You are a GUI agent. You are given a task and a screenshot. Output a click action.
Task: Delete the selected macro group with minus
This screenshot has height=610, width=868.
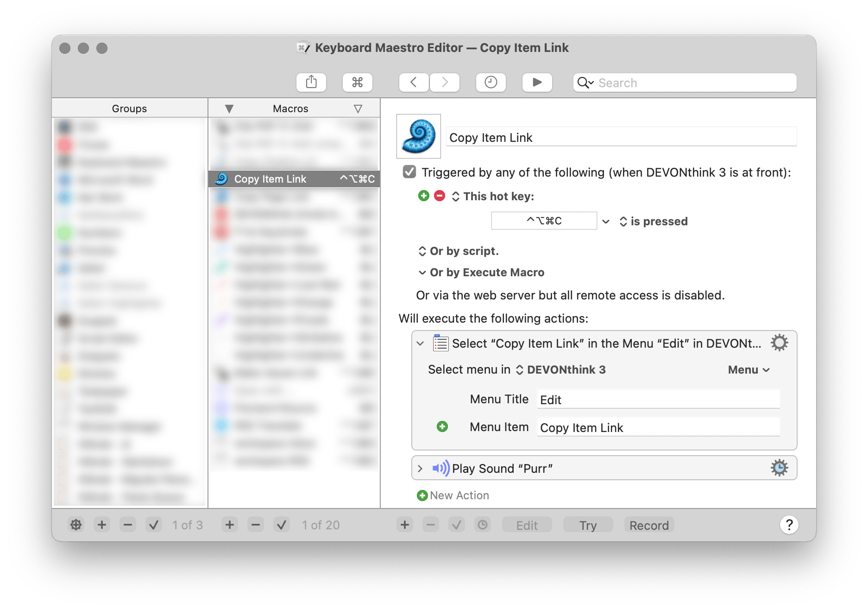tap(128, 525)
